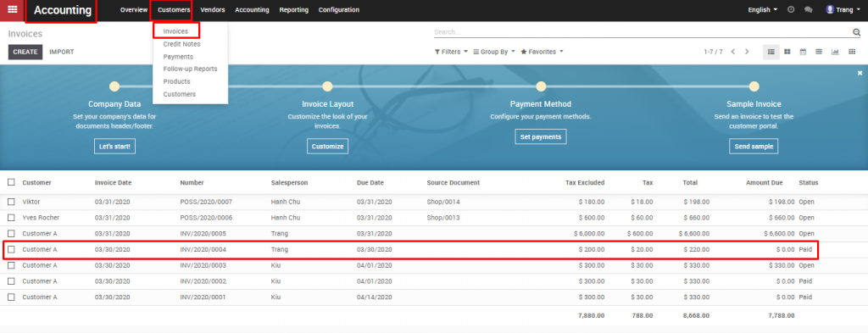Click the Sample Invoice step dot

tap(754, 86)
